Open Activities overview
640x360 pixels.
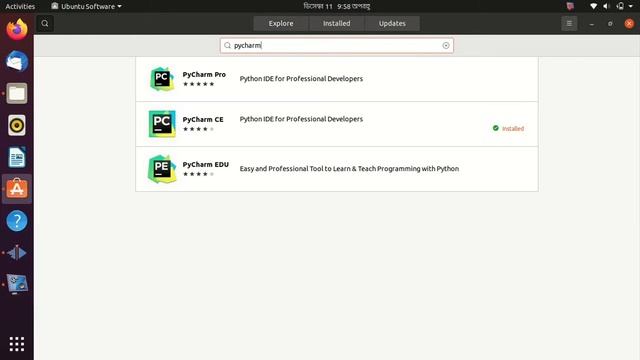pyautogui.click(x=20, y=6)
